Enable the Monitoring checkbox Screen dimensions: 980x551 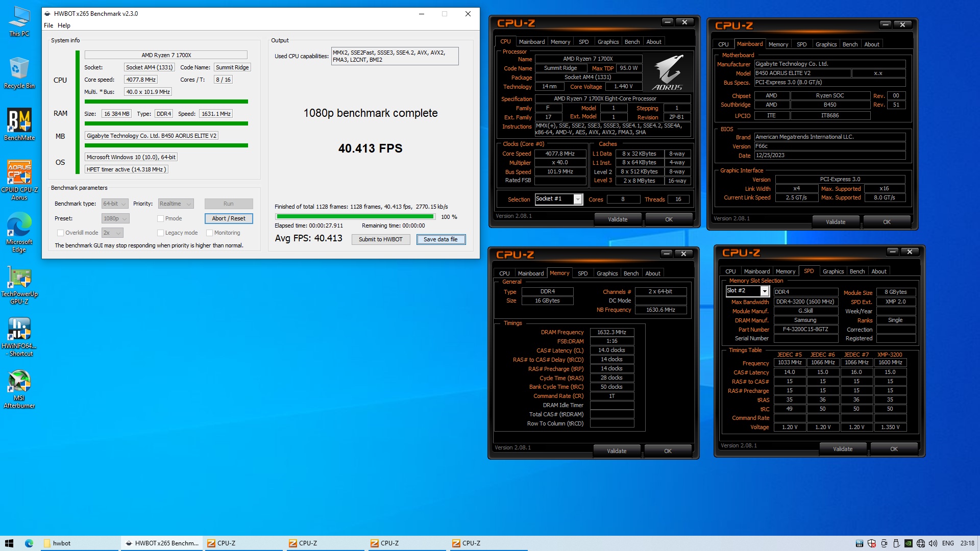209,233
